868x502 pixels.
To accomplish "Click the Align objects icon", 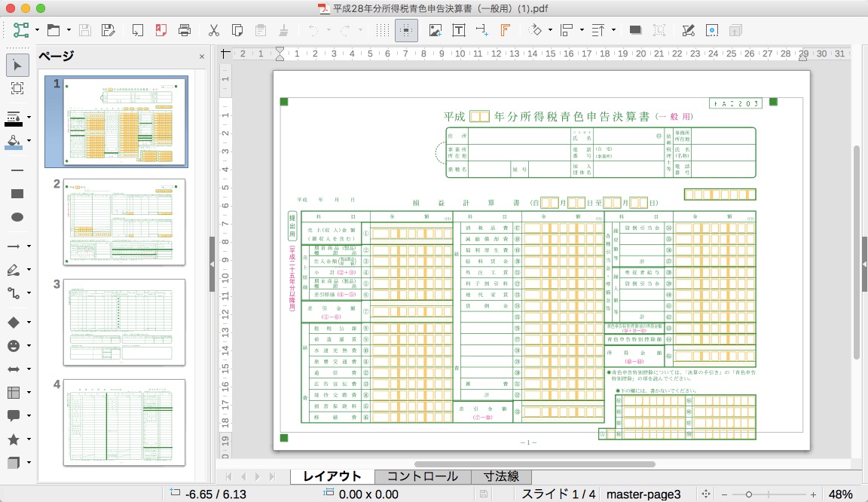I will point(567,30).
